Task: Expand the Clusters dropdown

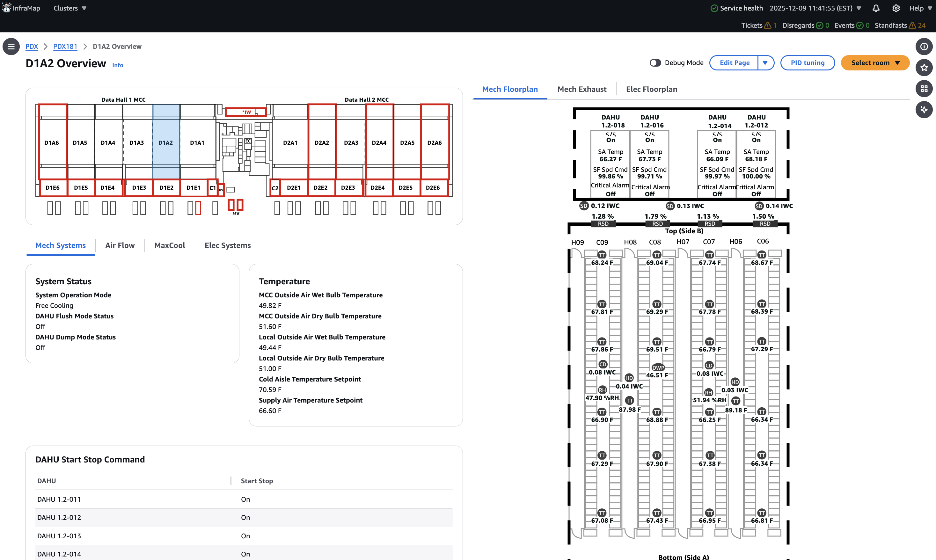Action: click(70, 8)
